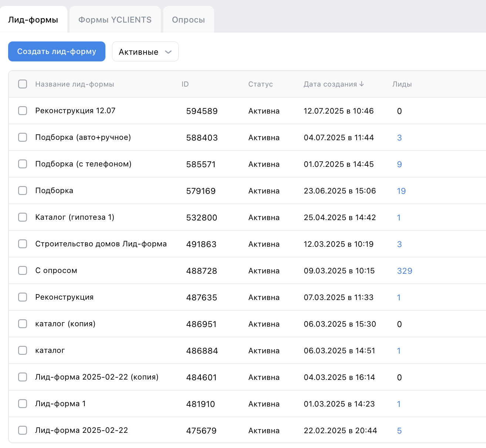The image size is (486, 448).
Task: Click the 19 leads count for Подборка
Action: tap(401, 191)
